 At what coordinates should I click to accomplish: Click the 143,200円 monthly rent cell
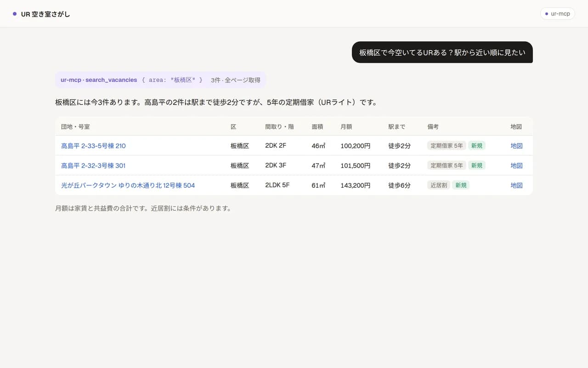(x=355, y=185)
